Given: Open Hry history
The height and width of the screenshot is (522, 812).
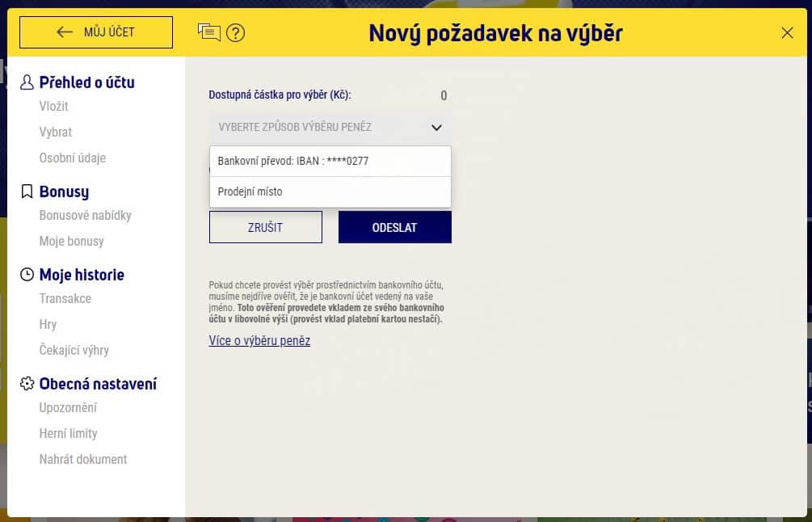Looking at the screenshot, I should tap(48, 325).
